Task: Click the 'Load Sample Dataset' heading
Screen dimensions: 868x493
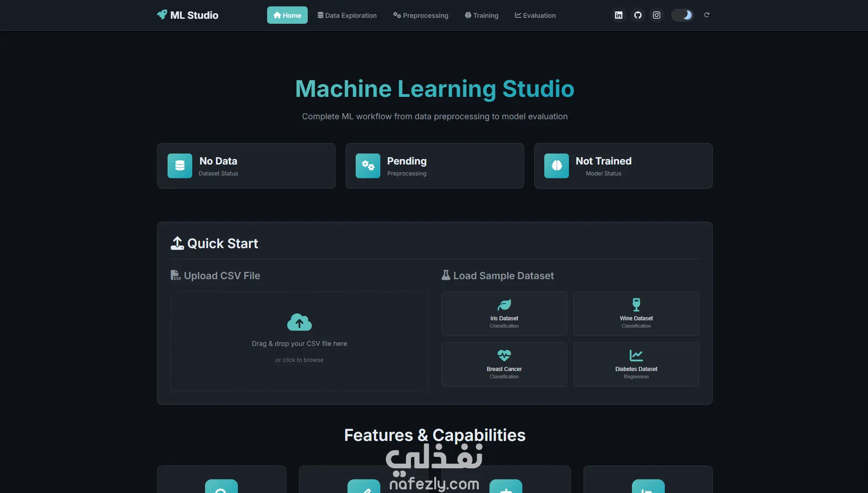Action: click(504, 276)
